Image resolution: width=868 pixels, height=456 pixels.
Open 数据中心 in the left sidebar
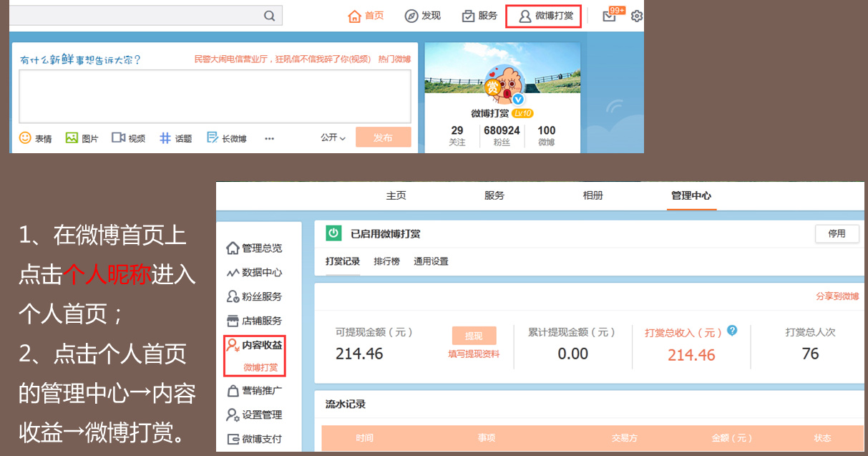point(254,273)
